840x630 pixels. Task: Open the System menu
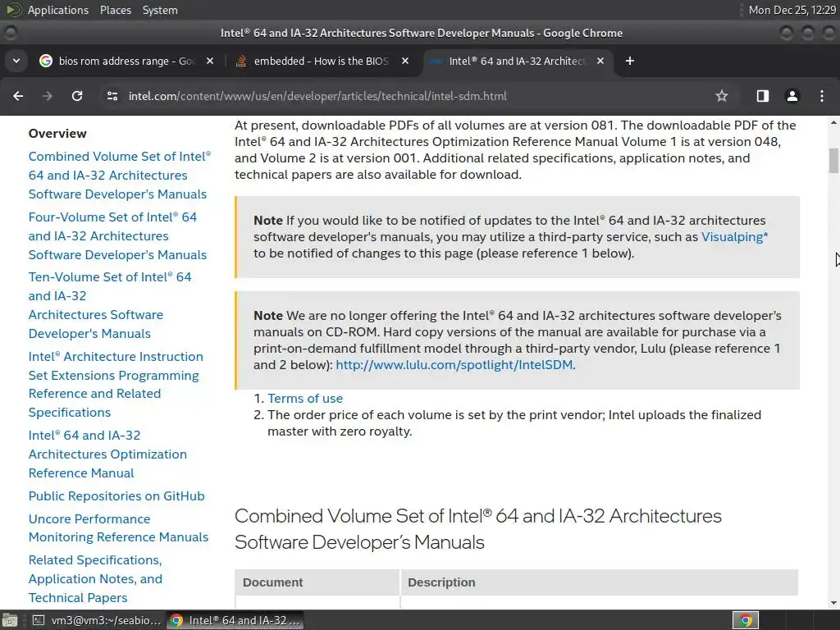[x=160, y=10]
